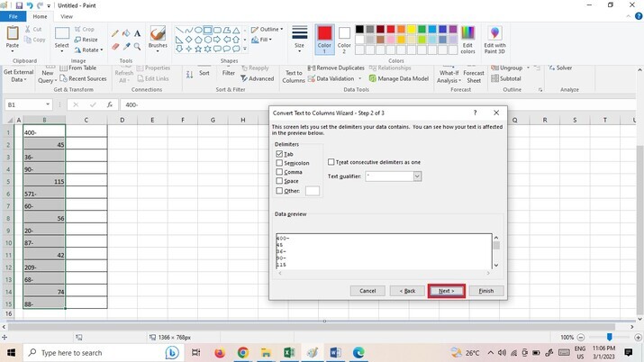Image resolution: width=644 pixels, height=362 pixels.
Task: Open Google Chrome from the taskbar
Action: coord(242,353)
